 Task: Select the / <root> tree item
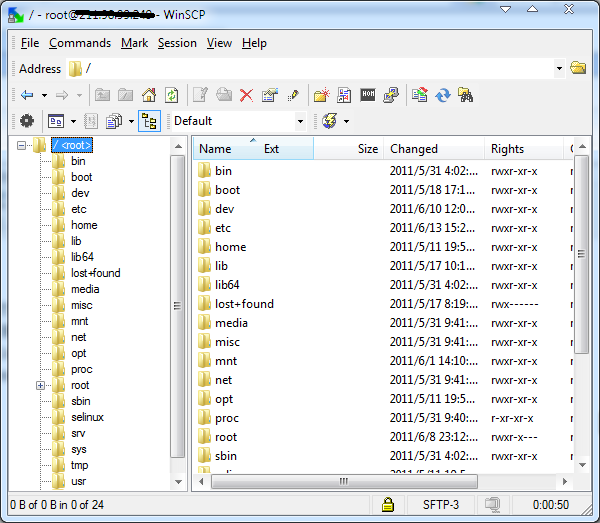pos(72,145)
